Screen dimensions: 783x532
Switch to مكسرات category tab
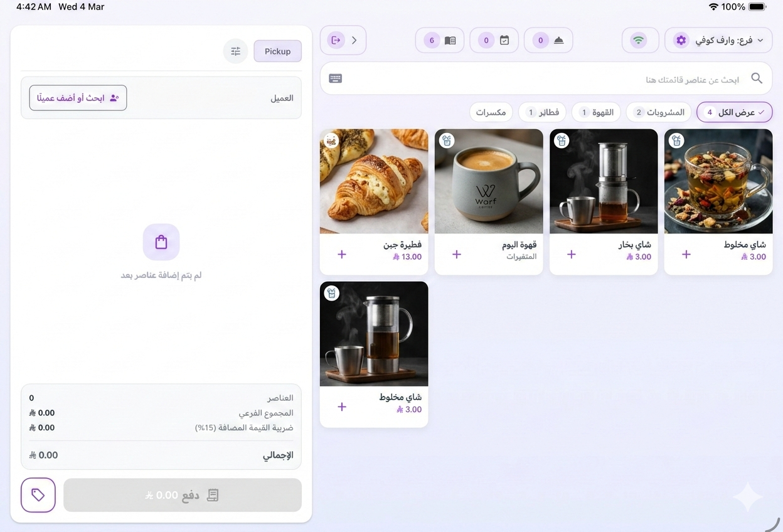point(491,112)
